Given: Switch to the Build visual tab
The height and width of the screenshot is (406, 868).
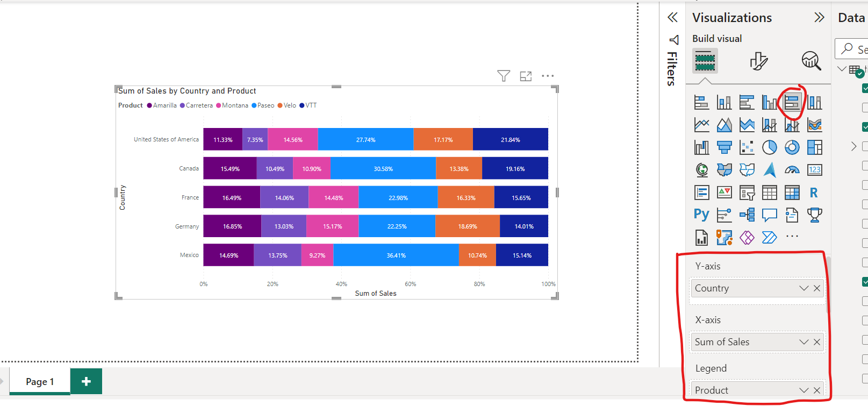Looking at the screenshot, I should click(x=705, y=61).
